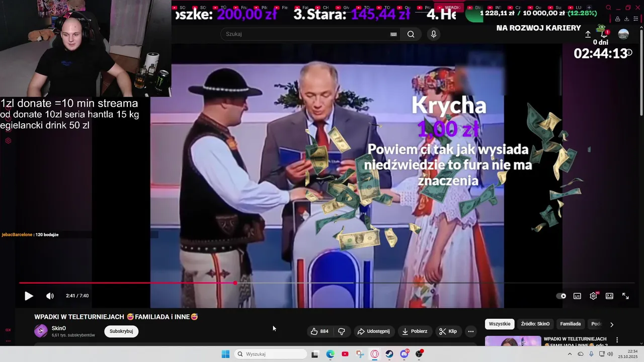Open a new browser tab with plus
Screen dimensions: 644x362
click(589, 8)
